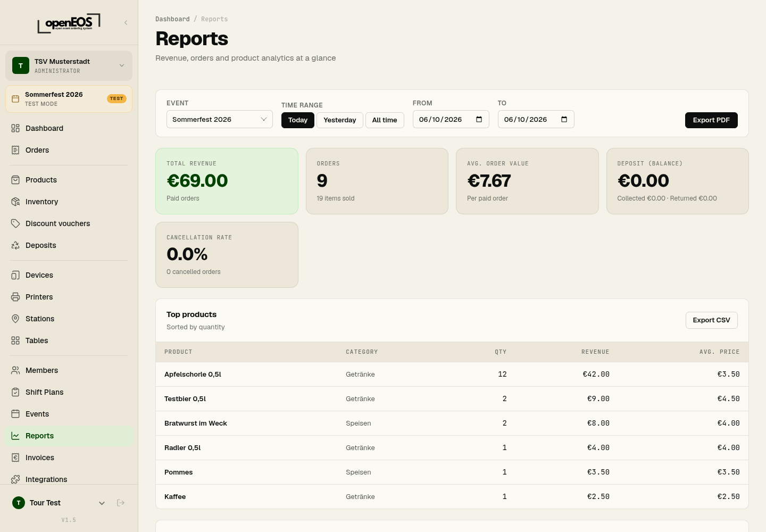This screenshot has height=532, width=766.
Task: Go to the Invoices page
Action: tap(69, 458)
